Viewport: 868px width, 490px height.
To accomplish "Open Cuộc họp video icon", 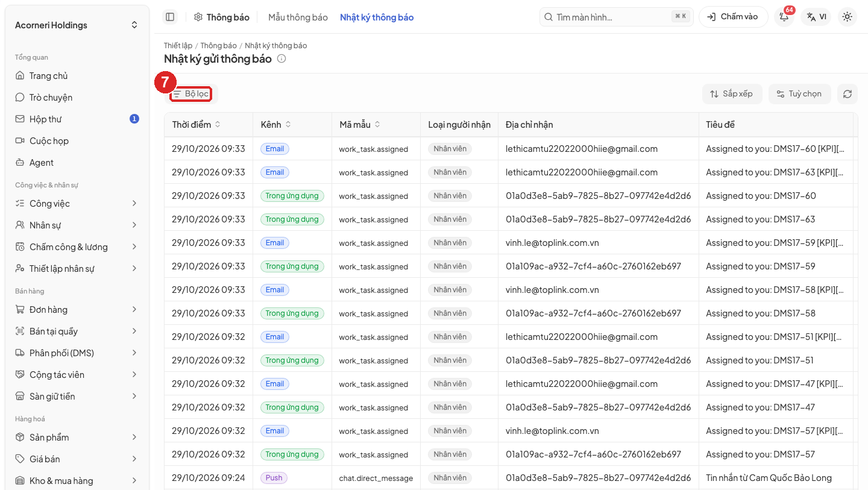I will pos(20,141).
